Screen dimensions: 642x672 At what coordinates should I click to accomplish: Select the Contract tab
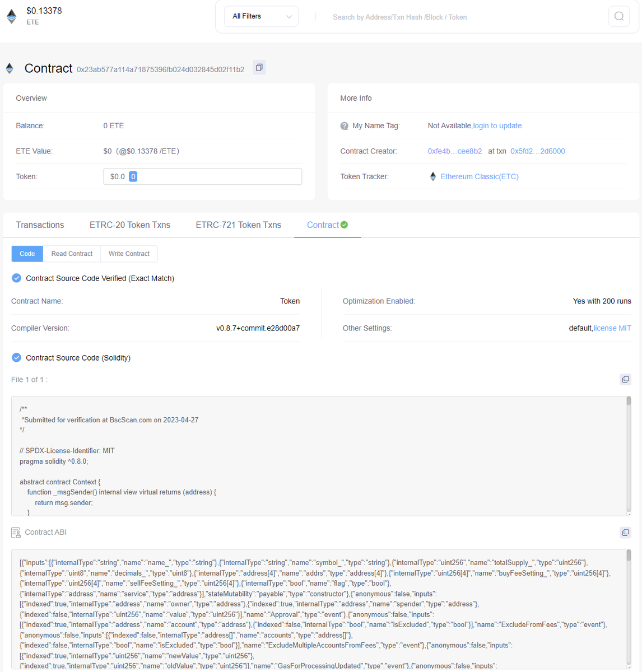coord(327,225)
